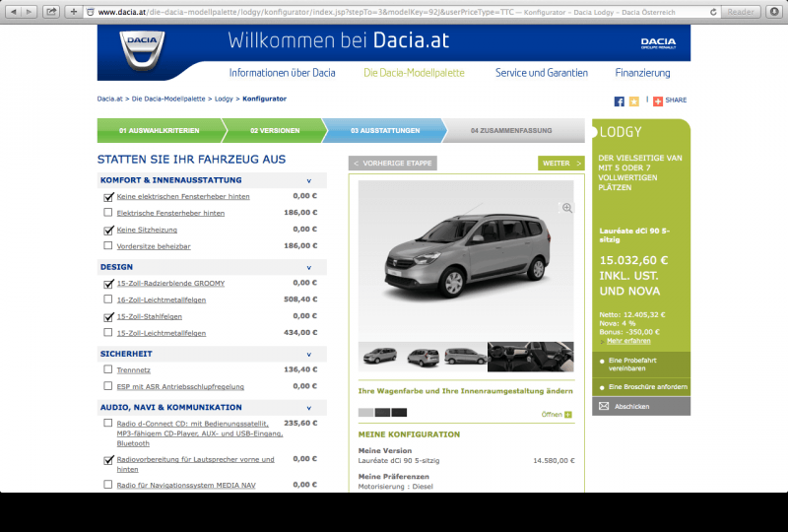Image resolution: width=788 pixels, height=532 pixels.
Task: Open Dacia.at breadcrumb link
Action: coord(109,100)
